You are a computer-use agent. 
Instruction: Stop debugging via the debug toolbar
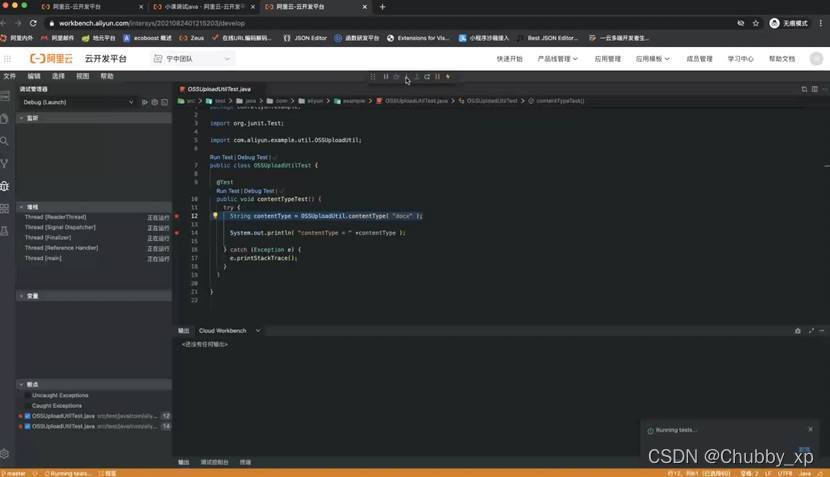437,77
